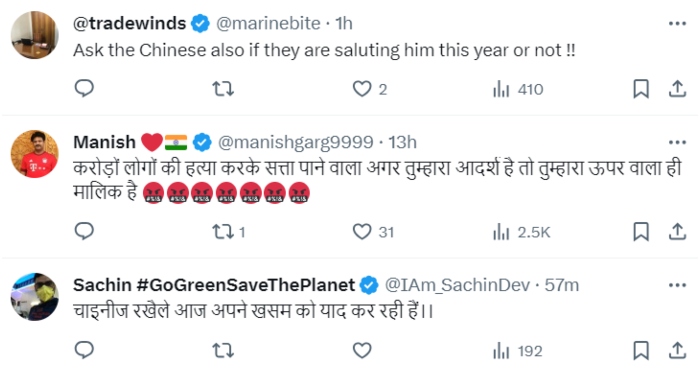Image resolution: width=700 pixels, height=378 pixels.
Task: Open @marinebite profile handle
Action: coord(268,23)
